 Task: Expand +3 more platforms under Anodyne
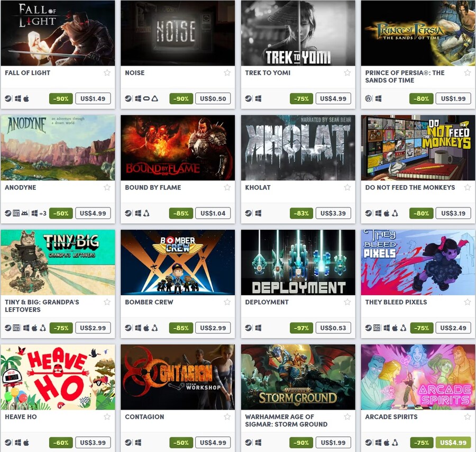pos(43,213)
